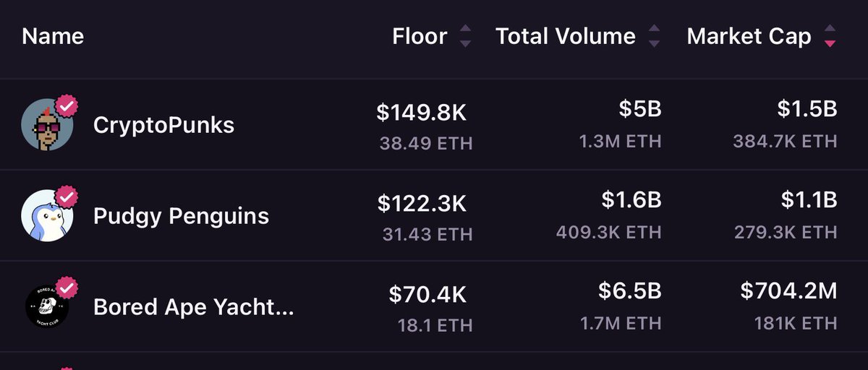
Task: Sort by Total Volume using its arrows
Action: pos(654,36)
